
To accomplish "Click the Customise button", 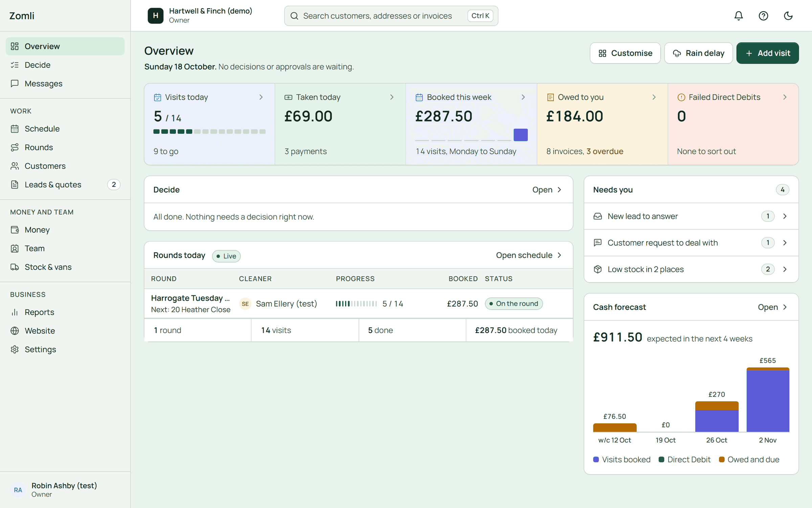I will (625, 53).
